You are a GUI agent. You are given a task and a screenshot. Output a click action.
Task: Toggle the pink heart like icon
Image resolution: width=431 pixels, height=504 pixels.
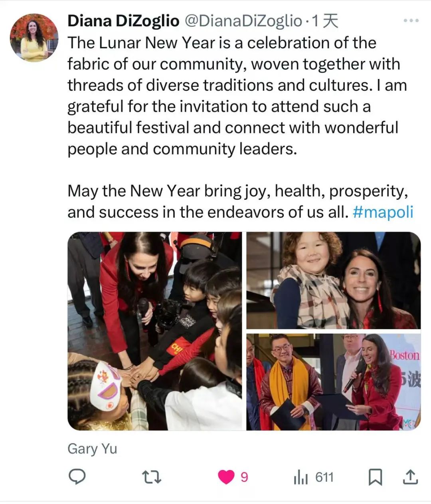(226, 477)
